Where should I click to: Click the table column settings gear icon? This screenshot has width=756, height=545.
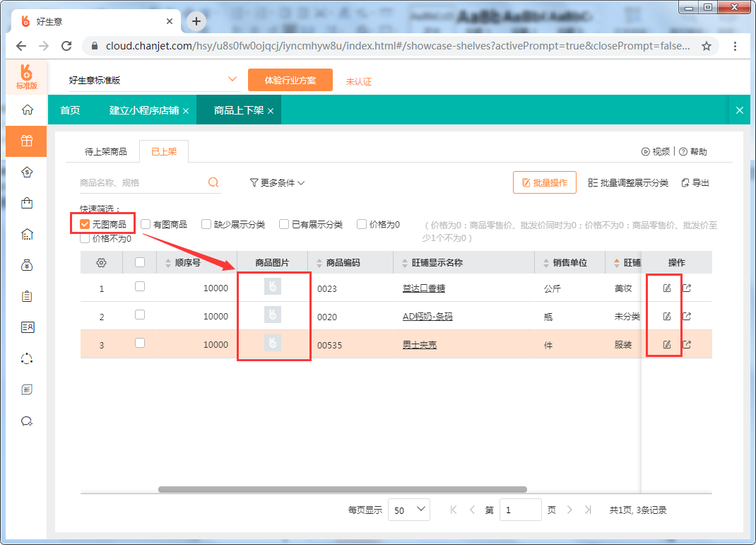click(101, 263)
